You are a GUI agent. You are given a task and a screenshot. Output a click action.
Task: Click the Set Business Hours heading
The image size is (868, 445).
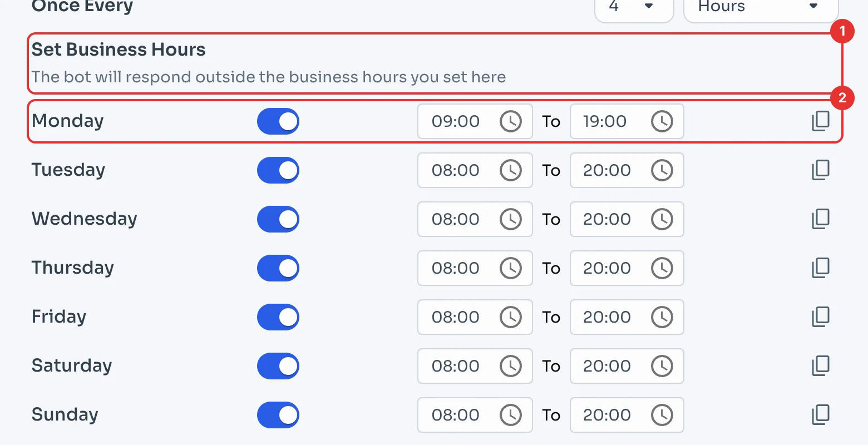click(119, 50)
